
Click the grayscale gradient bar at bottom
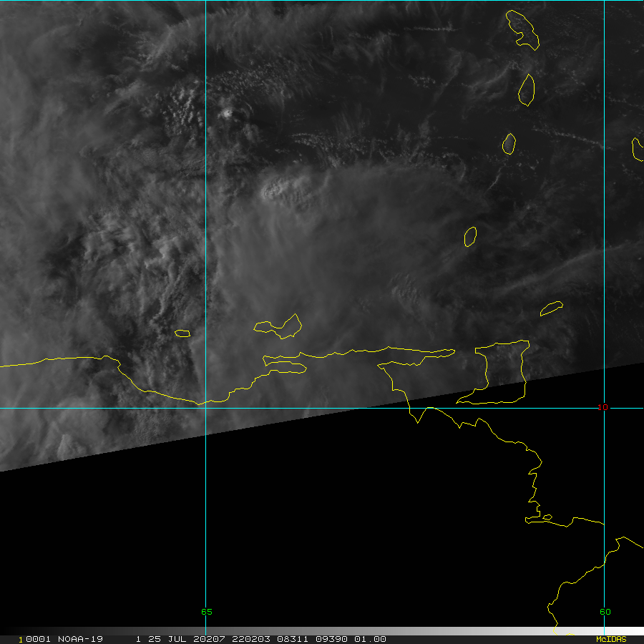point(322,631)
